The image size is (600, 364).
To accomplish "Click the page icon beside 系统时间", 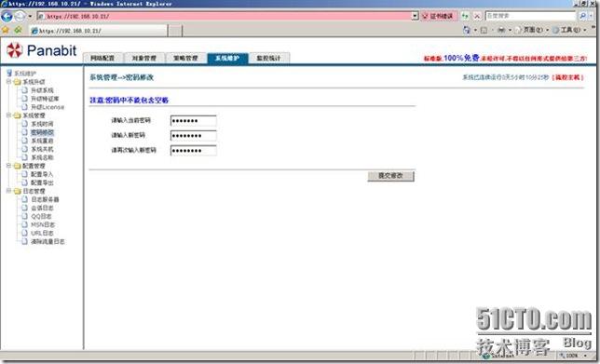I will click(25, 124).
